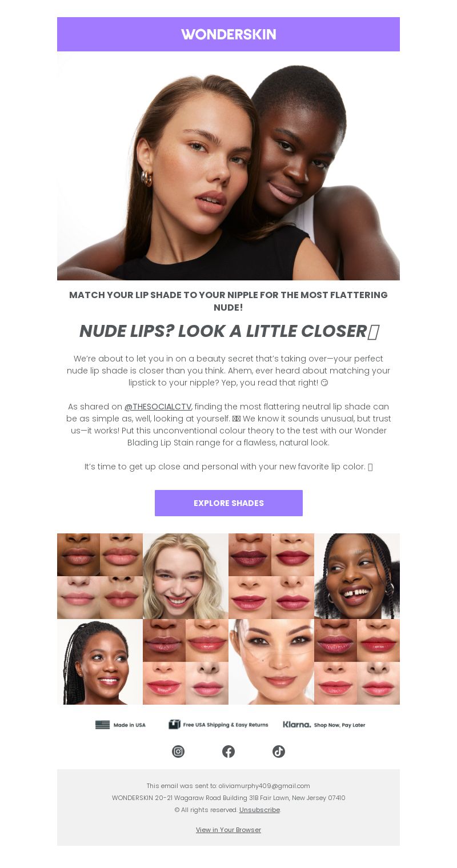Click the bottom-left smiling model with braids
Image resolution: width=457 pixels, height=868 pixels.
pyautogui.click(x=100, y=662)
